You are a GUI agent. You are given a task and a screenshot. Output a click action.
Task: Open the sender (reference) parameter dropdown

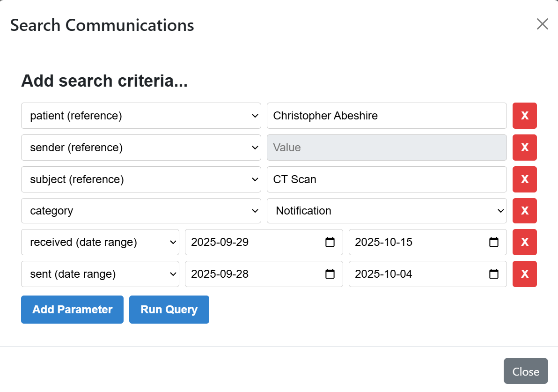140,148
